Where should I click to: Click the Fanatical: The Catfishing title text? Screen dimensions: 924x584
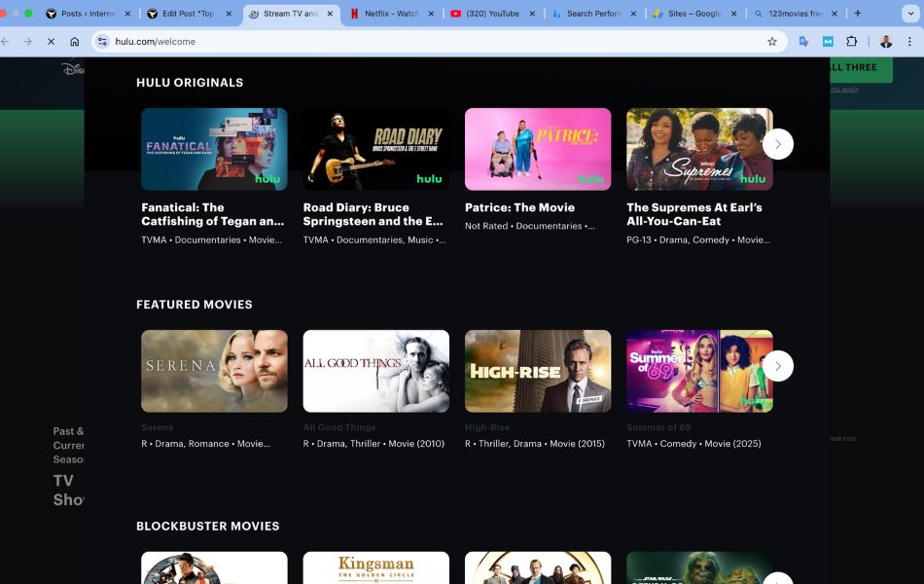213,214
